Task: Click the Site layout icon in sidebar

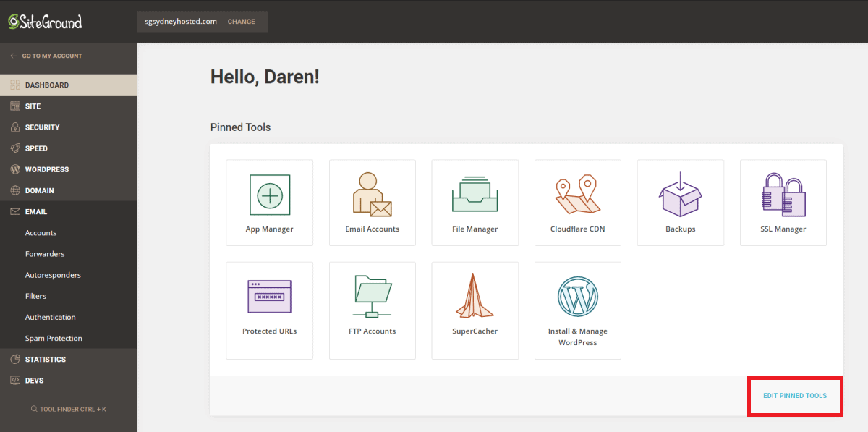Action: [15, 106]
